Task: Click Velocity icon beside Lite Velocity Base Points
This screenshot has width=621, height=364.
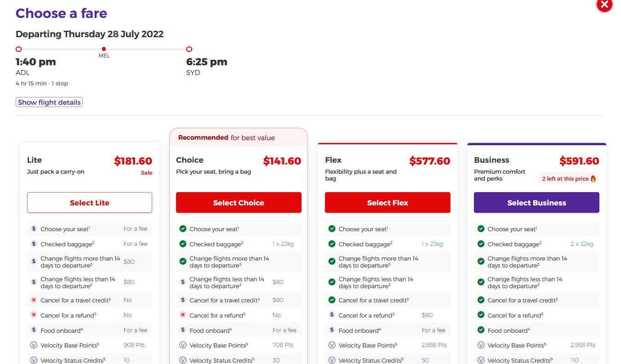Action: click(34, 345)
